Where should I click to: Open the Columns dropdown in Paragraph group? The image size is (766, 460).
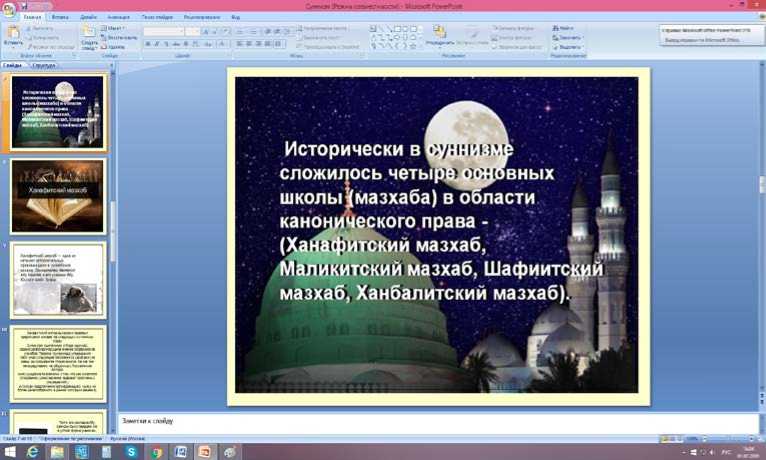tap(278, 44)
